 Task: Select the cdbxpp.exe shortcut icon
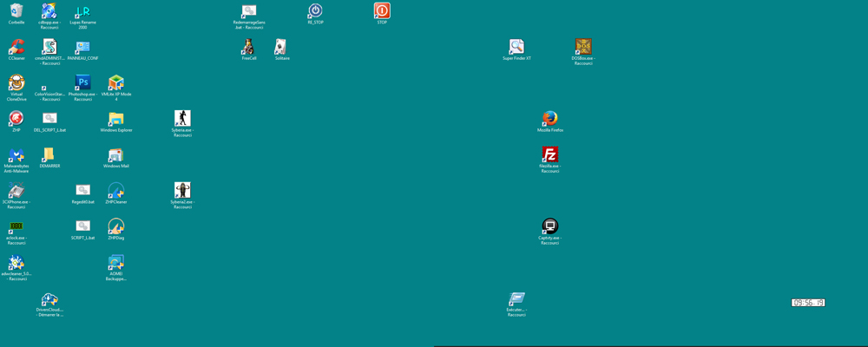coord(49,10)
